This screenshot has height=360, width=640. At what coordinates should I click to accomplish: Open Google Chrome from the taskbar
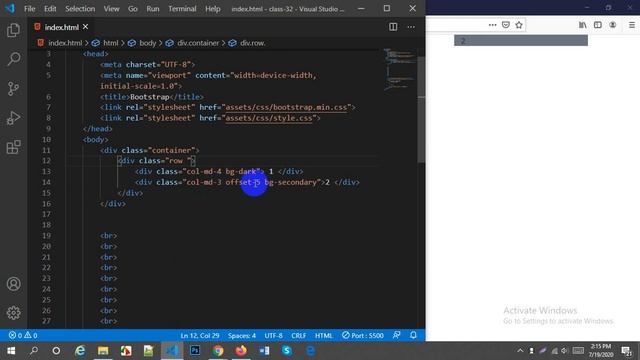click(x=218, y=351)
